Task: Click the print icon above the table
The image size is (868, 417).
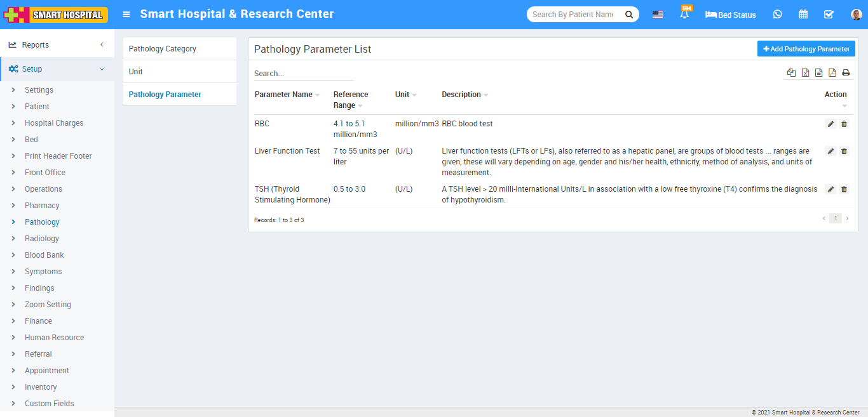Action: tap(846, 73)
